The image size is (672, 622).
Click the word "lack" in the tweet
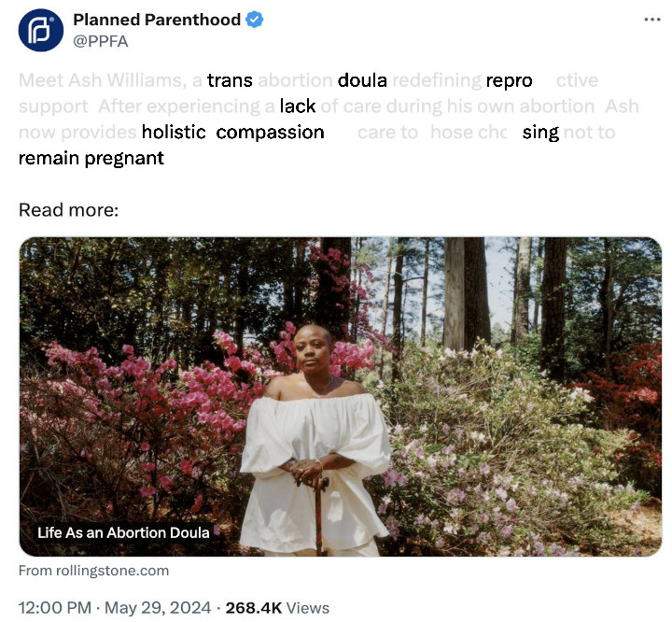[x=298, y=106]
